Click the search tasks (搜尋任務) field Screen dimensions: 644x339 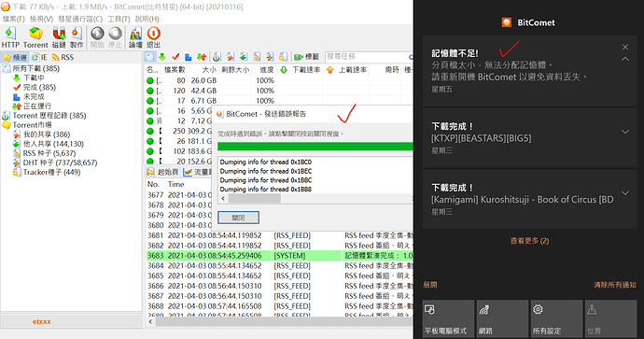pyautogui.click(x=367, y=57)
